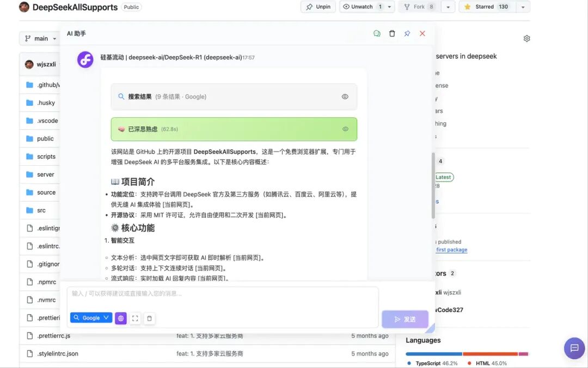Viewport: 588px width, 368px height.
Task: Open the server folder
Action: tap(45, 174)
